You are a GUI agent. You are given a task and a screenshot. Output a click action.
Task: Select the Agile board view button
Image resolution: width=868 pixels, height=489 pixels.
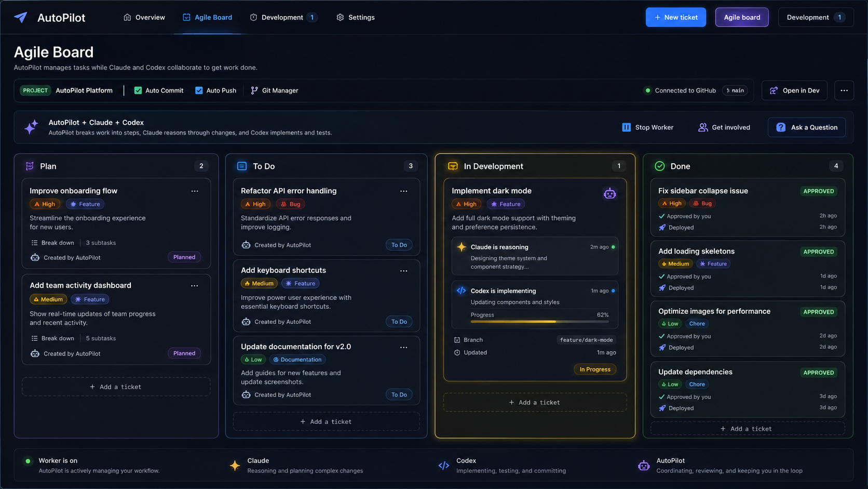click(741, 17)
